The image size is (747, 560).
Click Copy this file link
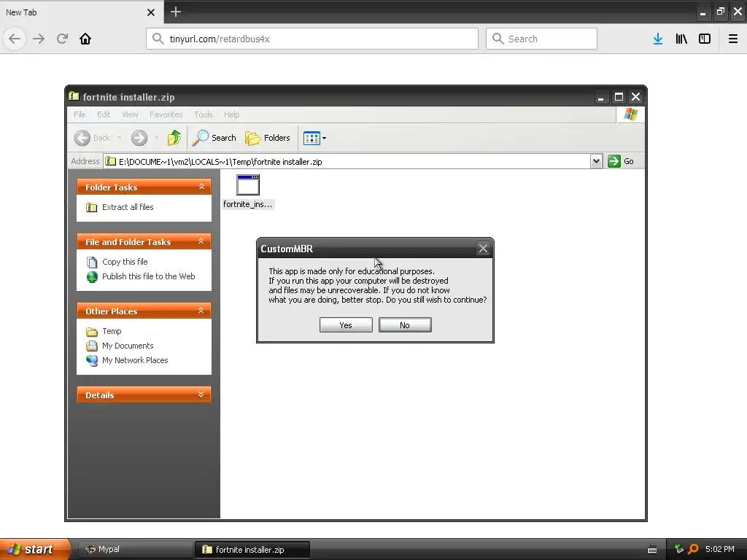125,262
